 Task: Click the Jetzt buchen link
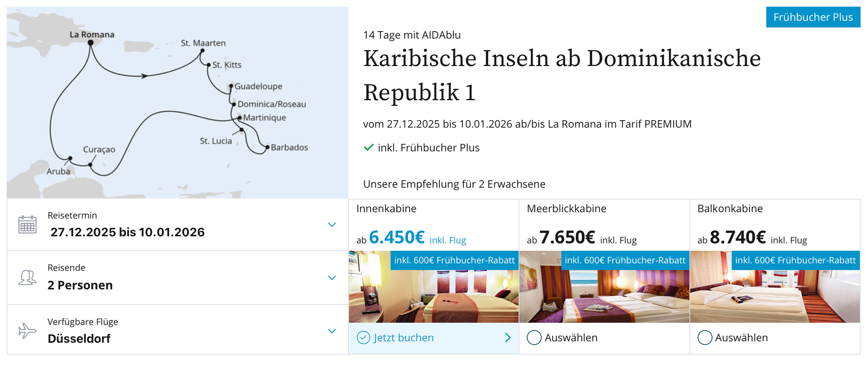[x=404, y=337]
